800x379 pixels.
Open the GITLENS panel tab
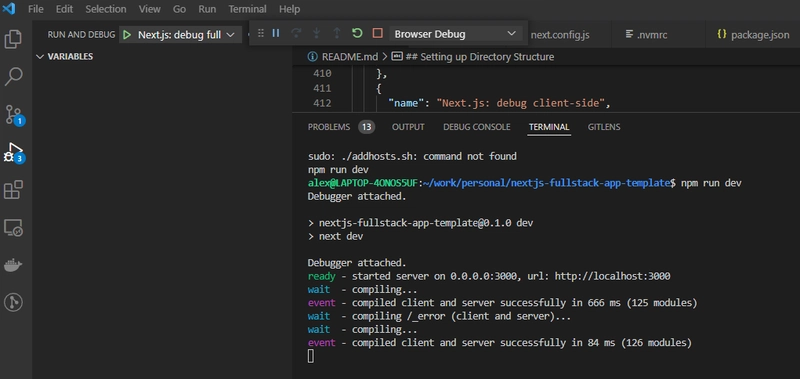(x=604, y=127)
